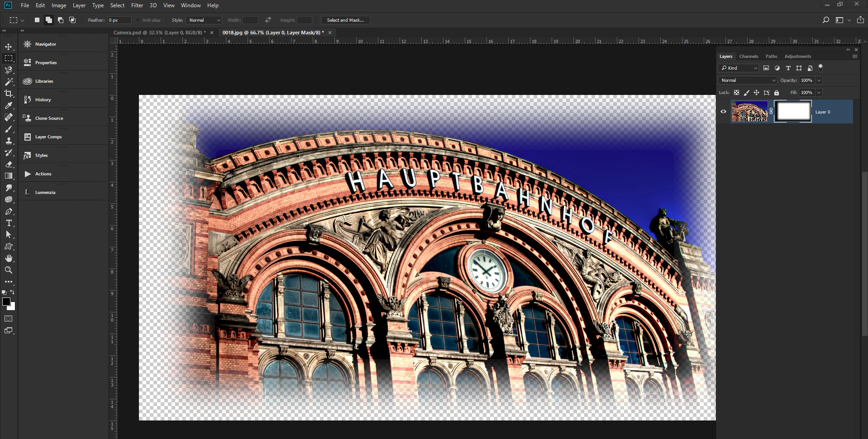Switch to the Camera.psd document tab

click(159, 33)
